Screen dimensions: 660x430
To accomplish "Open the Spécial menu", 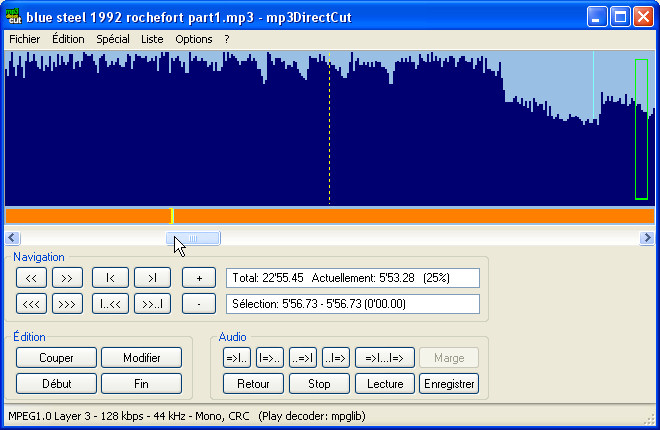I will 113,39.
